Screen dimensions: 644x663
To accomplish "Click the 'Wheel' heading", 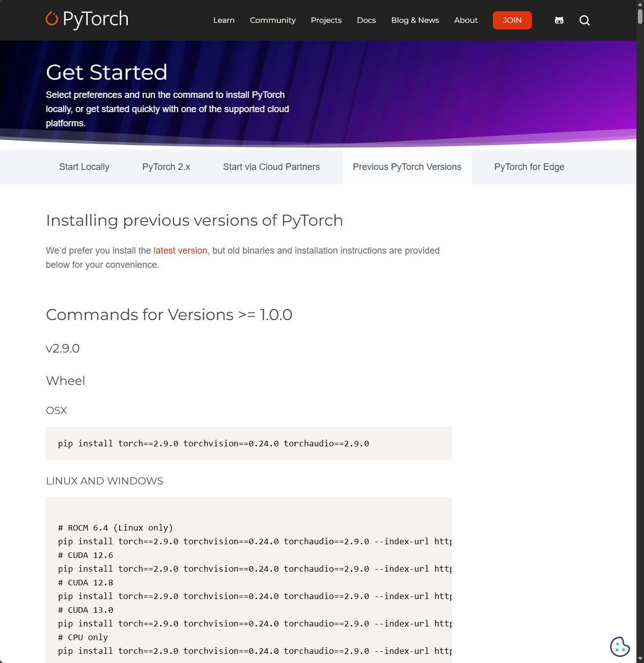I will (x=65, y=381).
